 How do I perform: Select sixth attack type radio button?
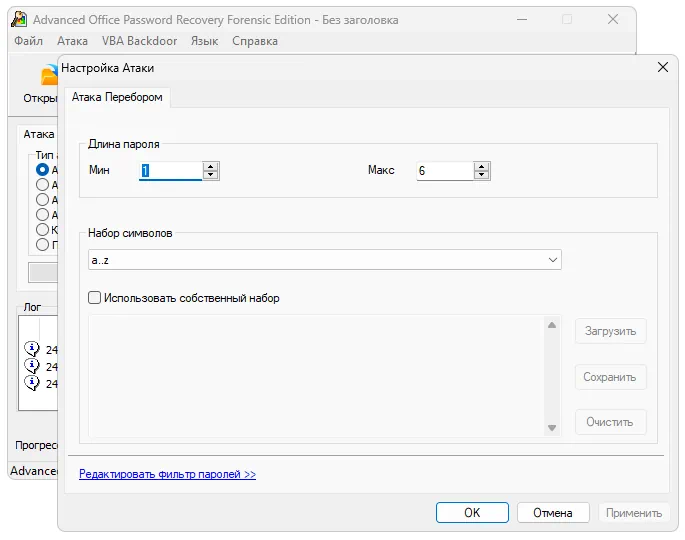pyautogui.click(x=42, y=245)
